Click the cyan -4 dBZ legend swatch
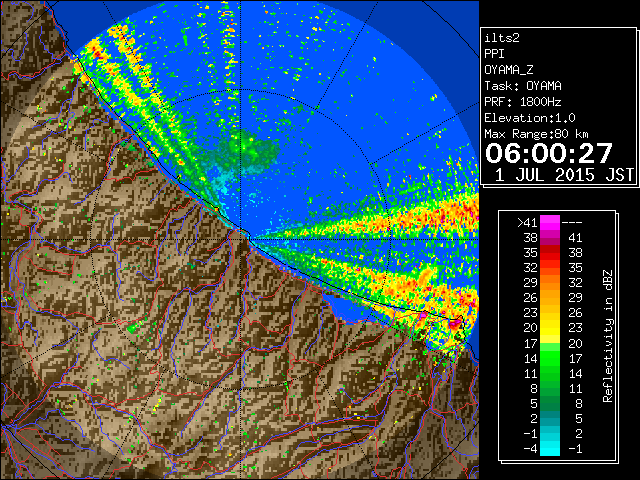This screenshot has width=640, height=480. pyautogui.click(x=550, y=449)
